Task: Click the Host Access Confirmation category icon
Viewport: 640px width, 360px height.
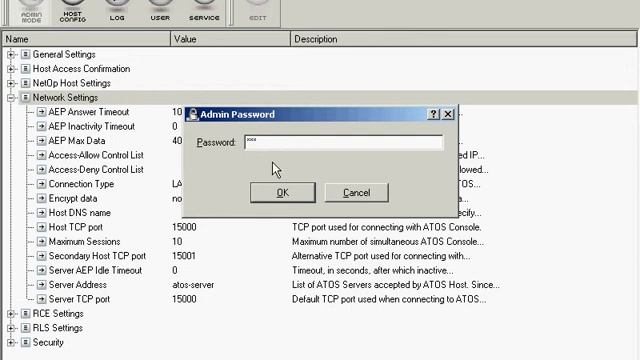Action: (25, 69)
